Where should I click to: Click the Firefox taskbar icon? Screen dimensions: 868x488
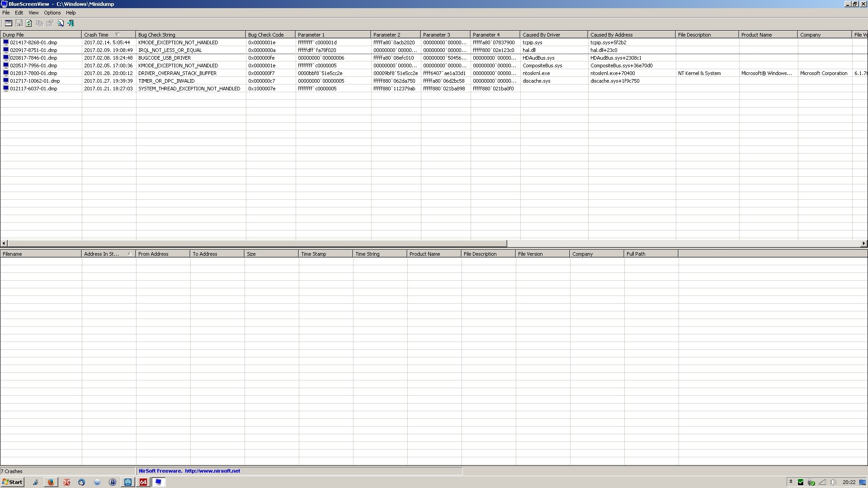coord(51,482)
